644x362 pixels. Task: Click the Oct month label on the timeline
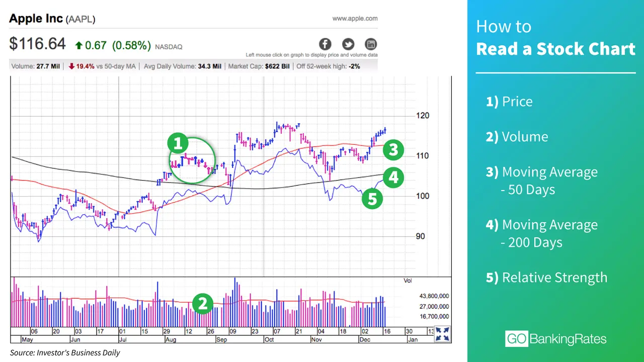(268, 339)
